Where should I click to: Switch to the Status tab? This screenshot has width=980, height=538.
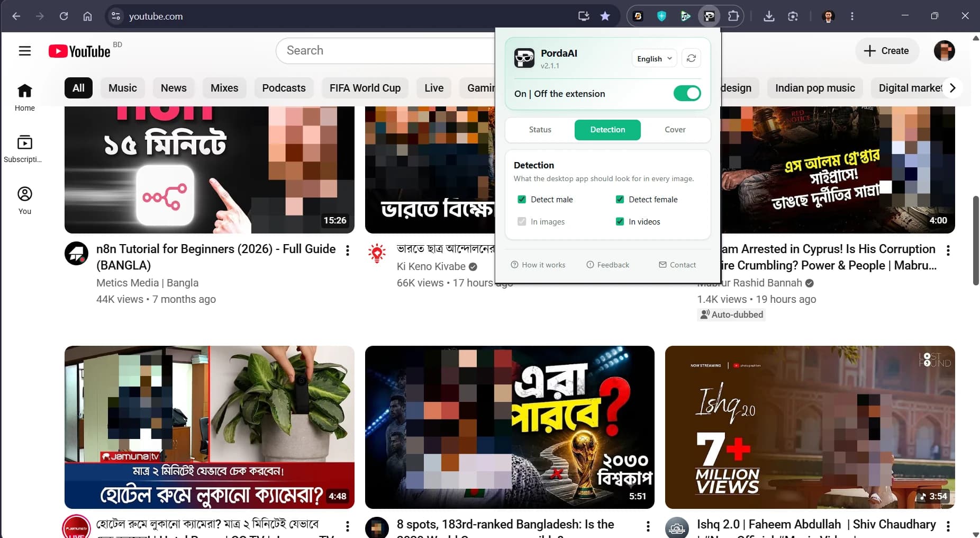pos(540,130)
